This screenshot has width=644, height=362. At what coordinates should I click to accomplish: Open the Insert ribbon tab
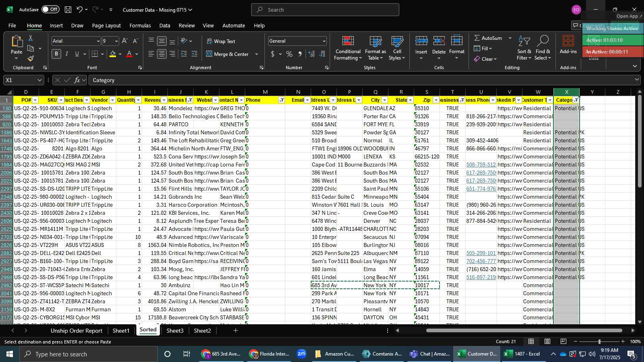56,25
